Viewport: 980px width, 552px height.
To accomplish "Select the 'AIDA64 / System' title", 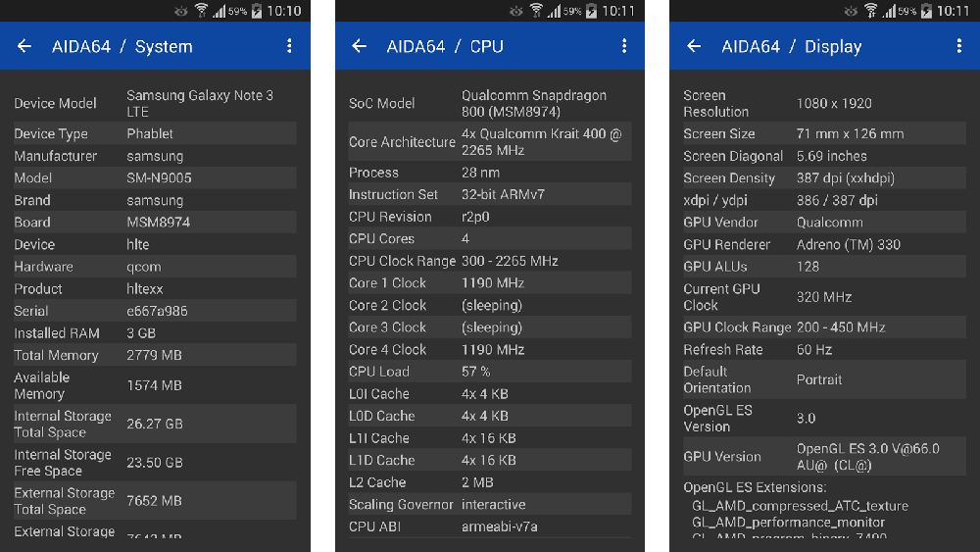I will coord(122,46).
